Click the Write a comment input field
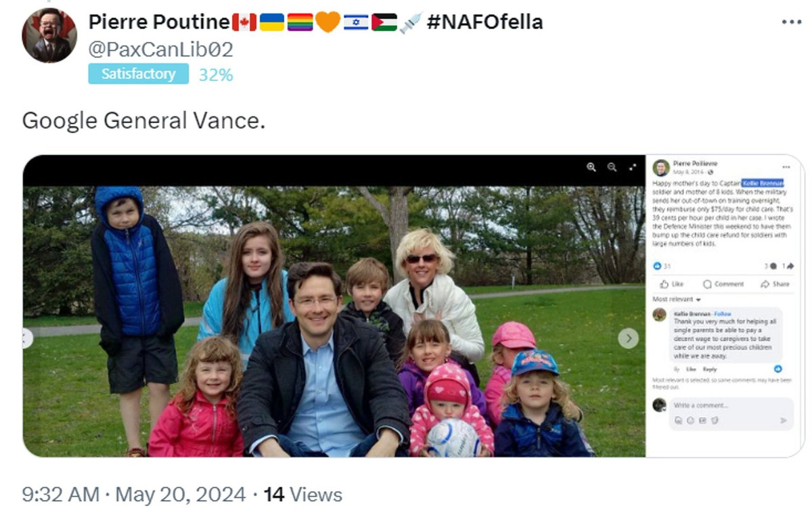 (717, 405)
